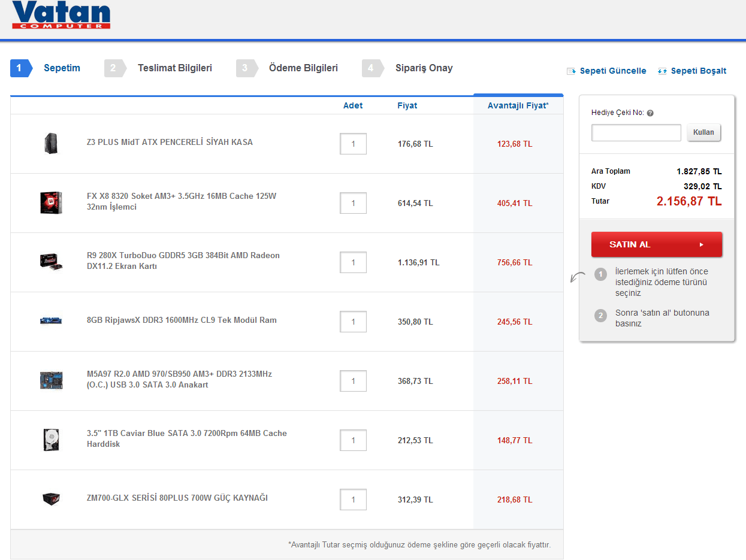Open Z3 PLUS MidT ATX case product name
The width and height of the screenshot is (746, 560).
(x=170, y=142)
